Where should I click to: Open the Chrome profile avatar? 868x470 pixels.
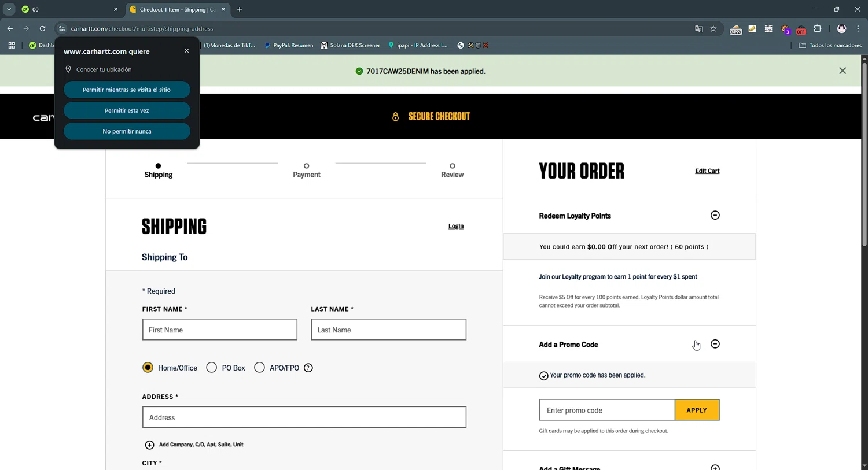click(x=841, y=28)
